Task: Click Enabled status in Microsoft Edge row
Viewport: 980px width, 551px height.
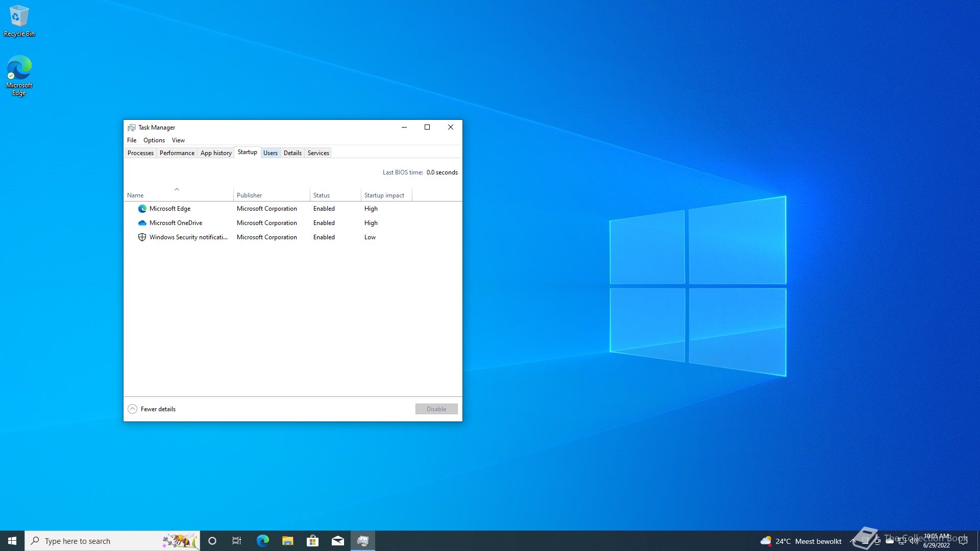Action: [x=324, y=209]
